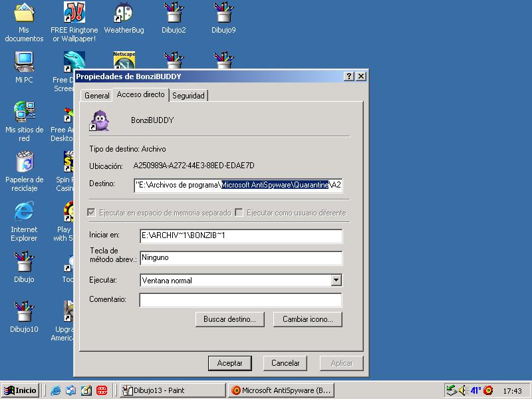The height and width of the screenshot is (399, 532).
Task: Switch to the Seguridad tab
Action: (188, 96)
